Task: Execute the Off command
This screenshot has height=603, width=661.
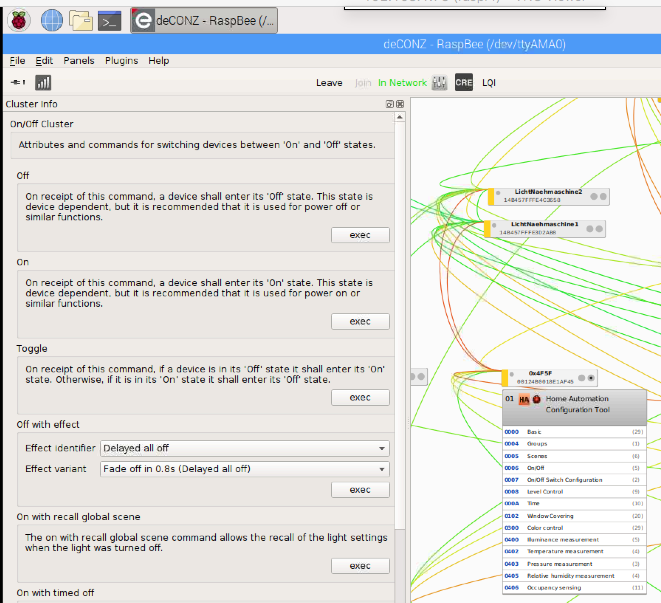Action: 360,235
